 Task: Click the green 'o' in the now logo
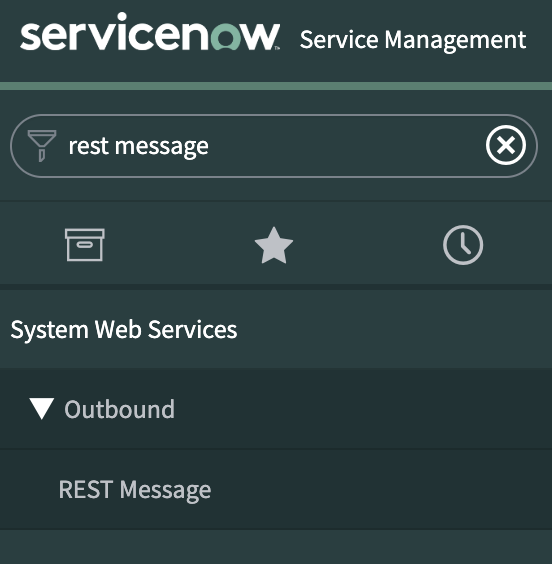(227, 36)
